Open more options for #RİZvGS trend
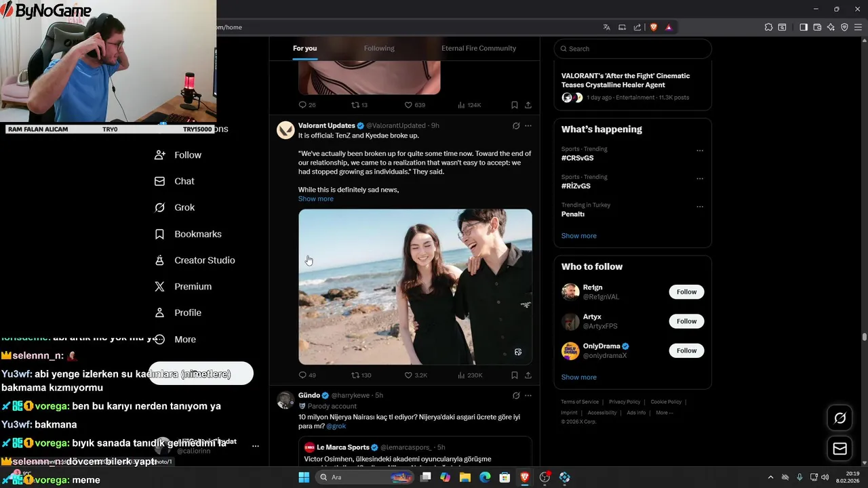The image size is (868, 488). [x=700, y=178]
